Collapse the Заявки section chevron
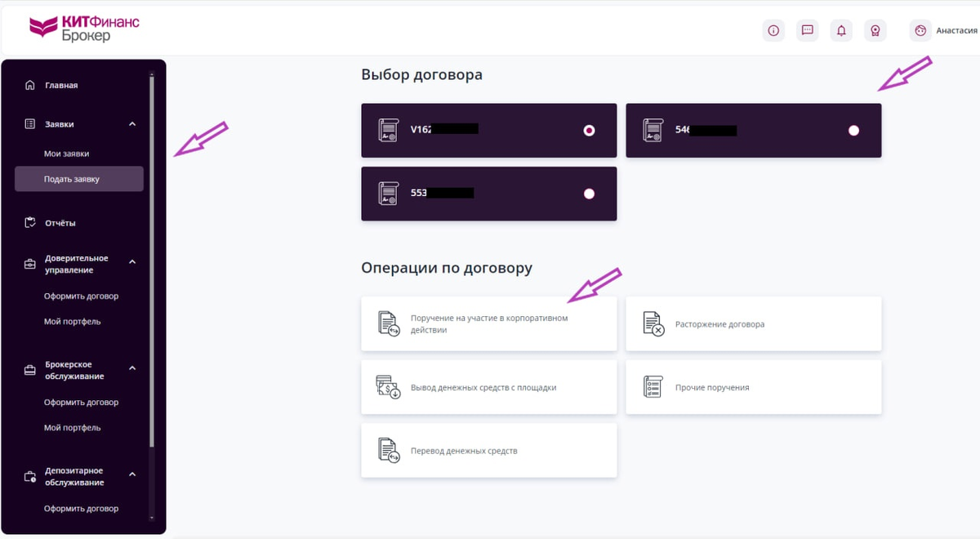Viewport: 980px width, 539px height. pos(132,124)
